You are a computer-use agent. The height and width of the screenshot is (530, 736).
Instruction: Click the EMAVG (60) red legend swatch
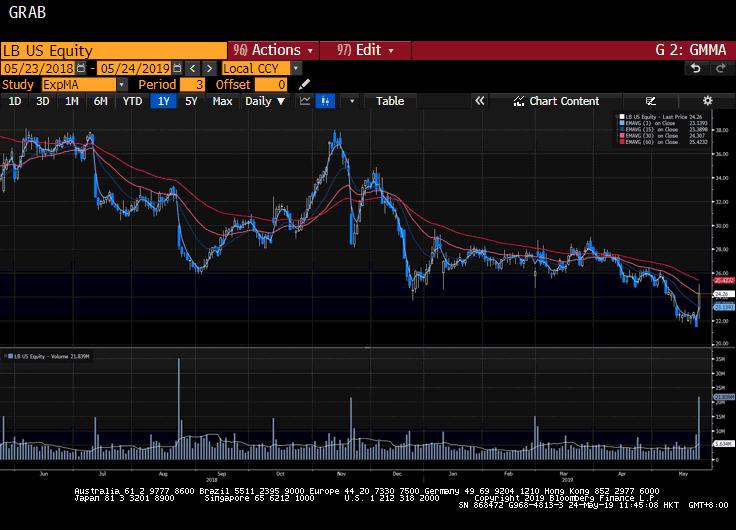623,142
